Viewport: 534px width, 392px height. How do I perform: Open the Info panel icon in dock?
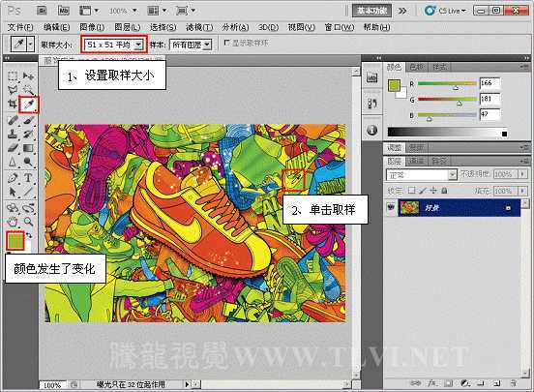click(371, 130)
